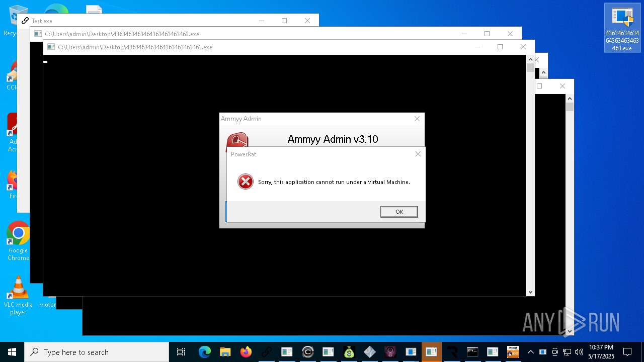The image size is (644, 362).
Task: Click OK in the PowerRat error dialog
Action: (399, 212)
